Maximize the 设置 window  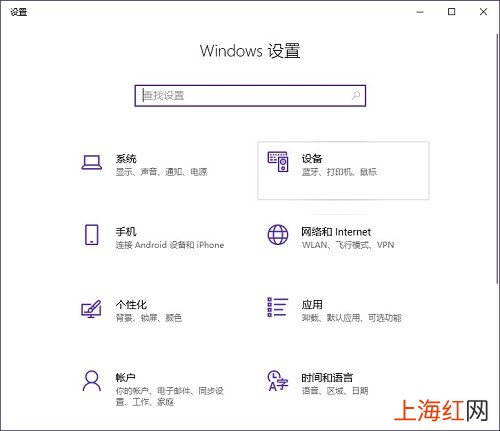pos(451,12)
